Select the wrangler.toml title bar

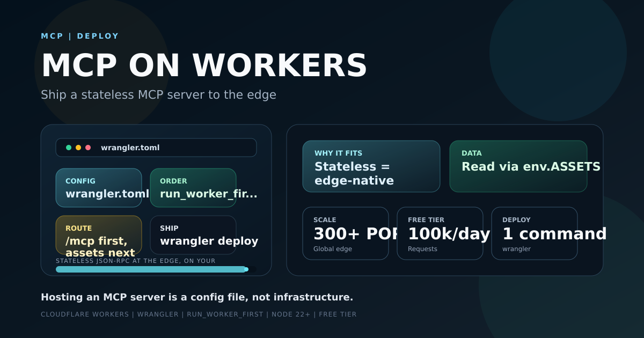[x=156, y=148]
